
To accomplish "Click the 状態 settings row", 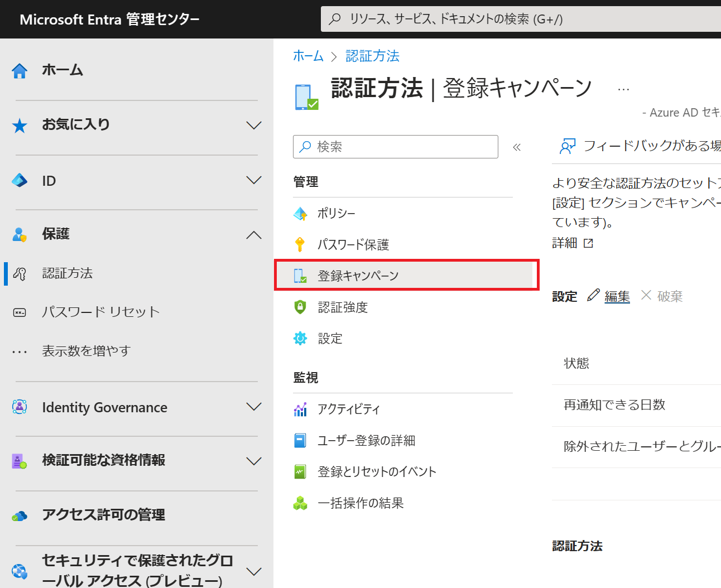I will pos(636,364).
